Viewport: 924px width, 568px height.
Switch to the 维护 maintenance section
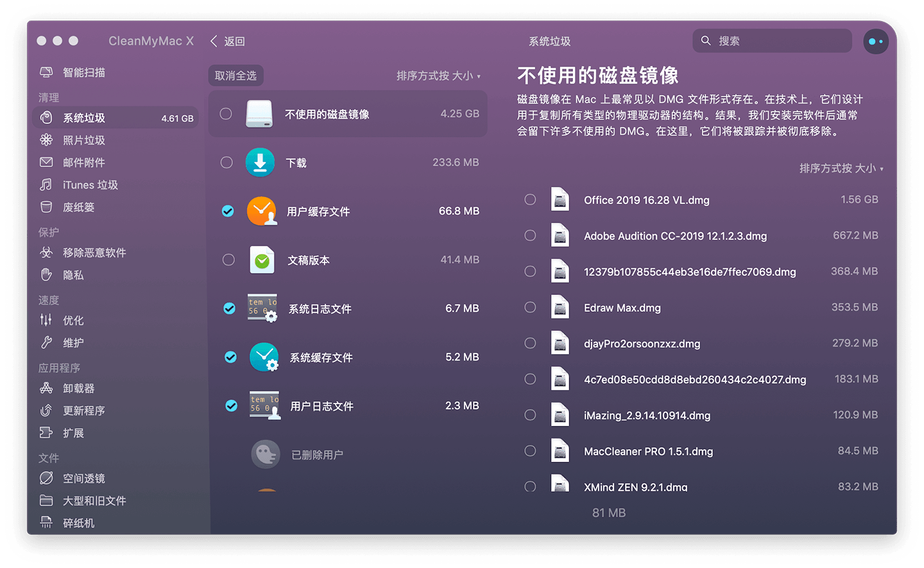71,343
